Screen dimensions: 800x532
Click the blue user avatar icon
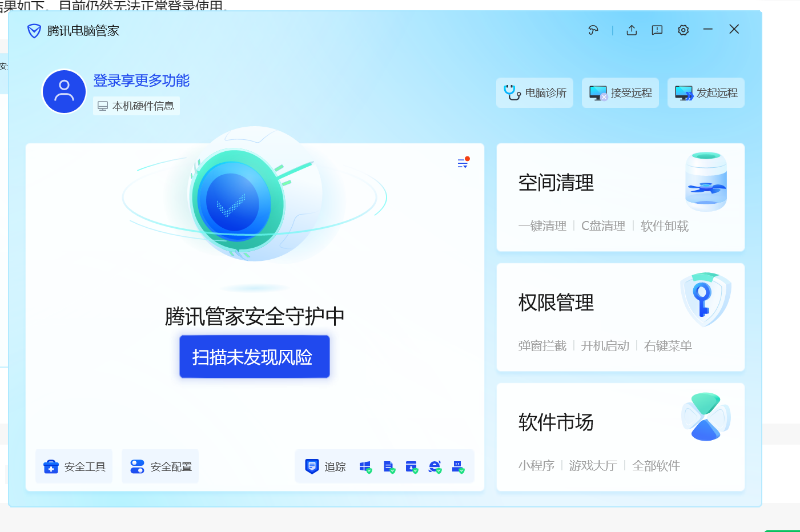[64, 91]
